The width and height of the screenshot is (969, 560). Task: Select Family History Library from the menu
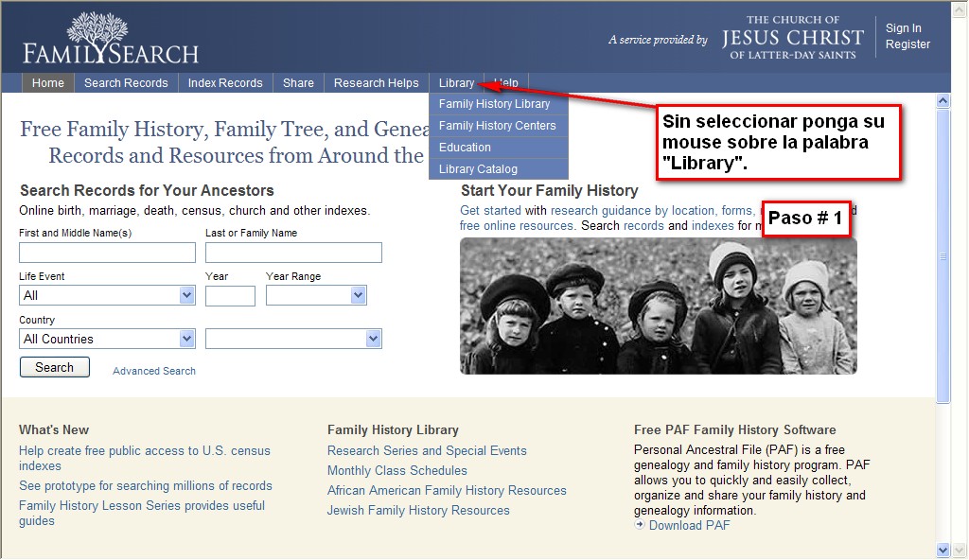[494, 104]
